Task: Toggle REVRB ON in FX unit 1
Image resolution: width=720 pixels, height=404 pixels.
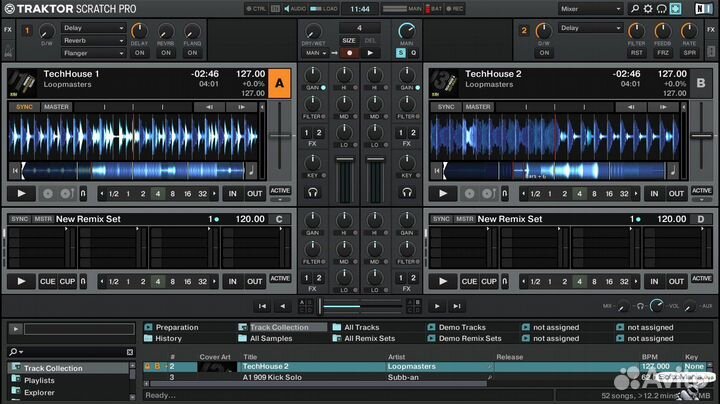Action: click(166, 53)
